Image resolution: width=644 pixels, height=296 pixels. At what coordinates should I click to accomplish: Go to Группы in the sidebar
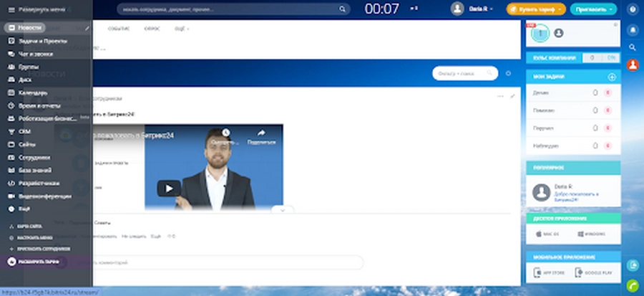(29, 67)
